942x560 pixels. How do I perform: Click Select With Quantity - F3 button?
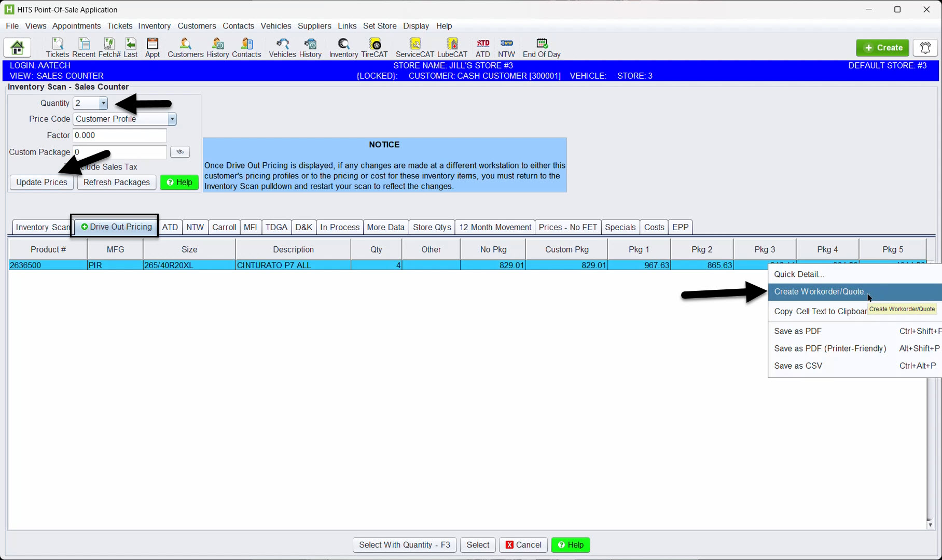404,545
